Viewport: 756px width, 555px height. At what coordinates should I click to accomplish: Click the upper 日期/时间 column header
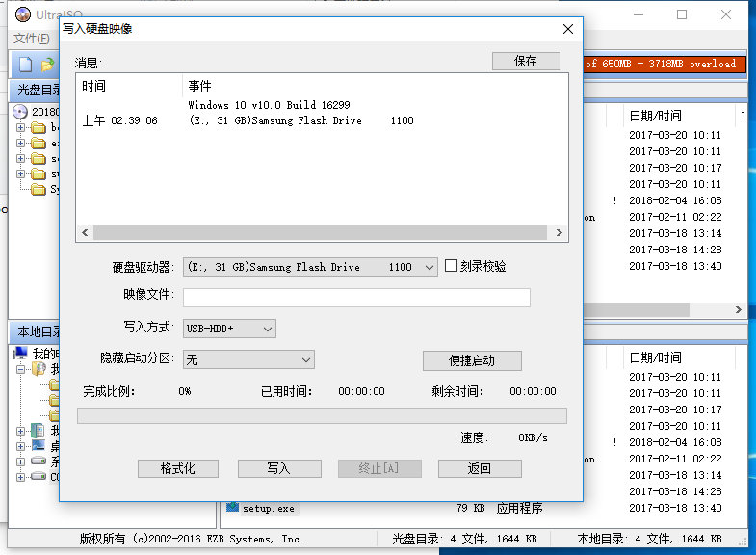pyautogui.click(x=656, y=116)
